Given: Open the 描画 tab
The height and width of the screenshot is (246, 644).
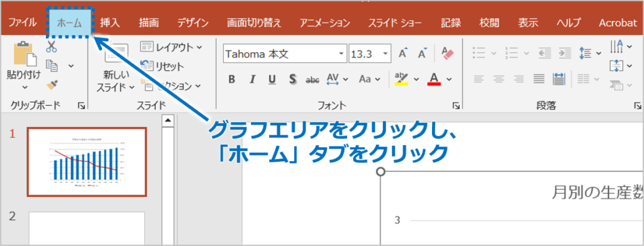Looking at the screenshot, I should click(148, 23).
